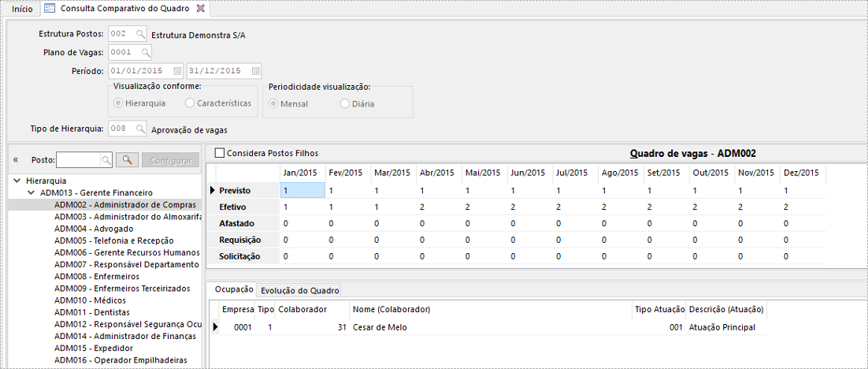Open the start date calendar picker
868x369 pixels.
(177, 71)
